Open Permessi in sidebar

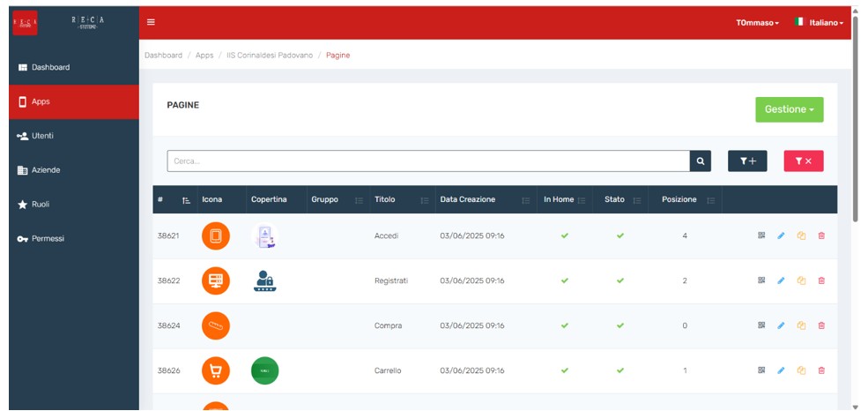74,238
